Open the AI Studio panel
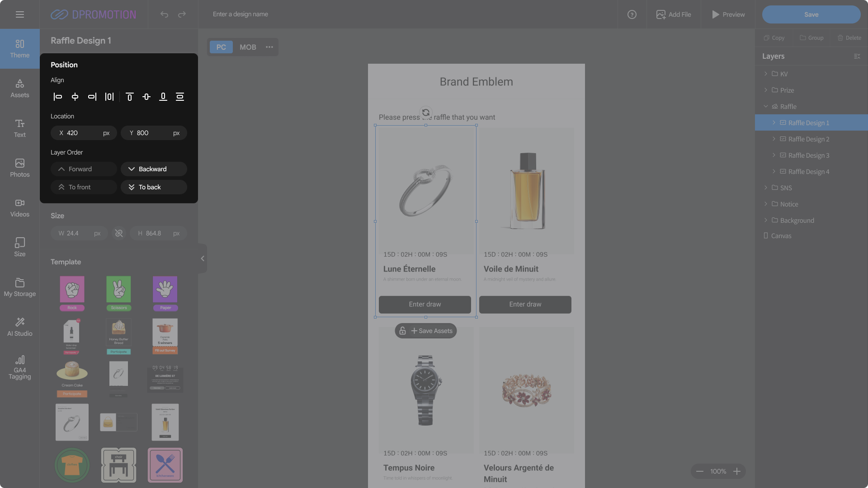Viewport: 868px width, 488px height. pos(20,326)
